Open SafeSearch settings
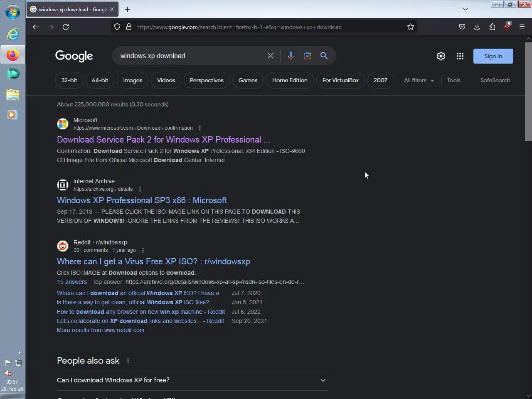 (x=495, y=80)
